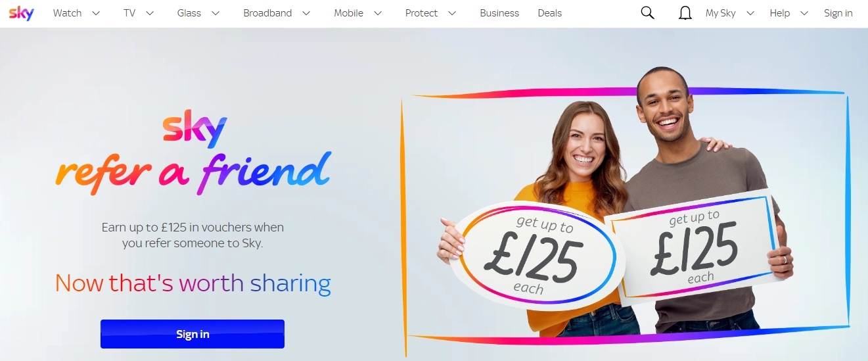Click the Sign in link in header
Image resolution: width=868 pixels, height=361 pixels.
pyautogui.click(x=838, y=13)
